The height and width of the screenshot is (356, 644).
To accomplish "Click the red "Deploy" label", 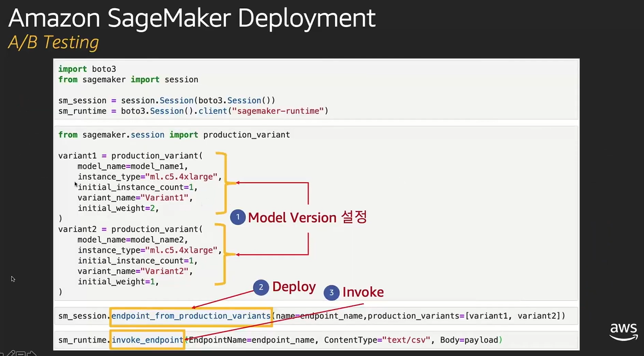I will point(294,287).
